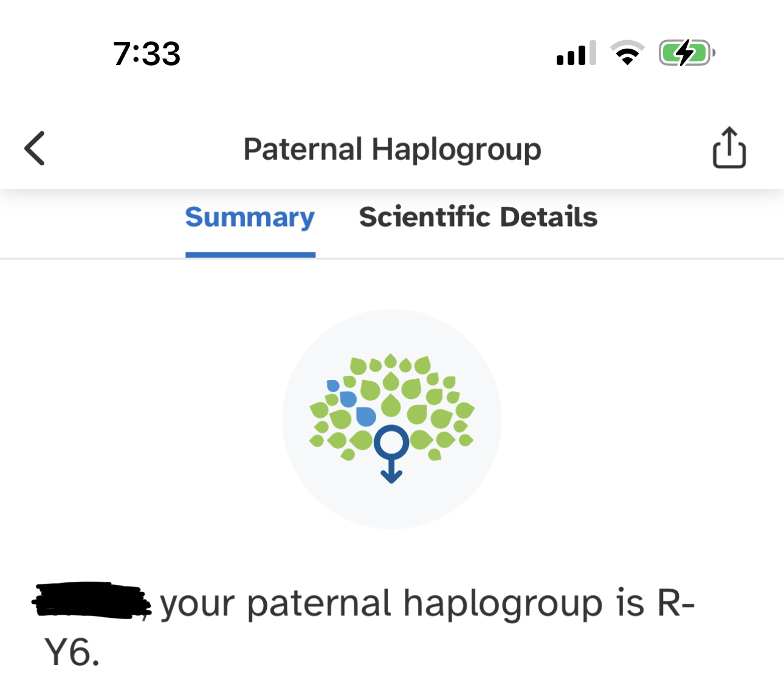The width and height of the screenshot is (784, 698).
Task: Tap the blue underline beneath Summary
Action: [250, 255]
